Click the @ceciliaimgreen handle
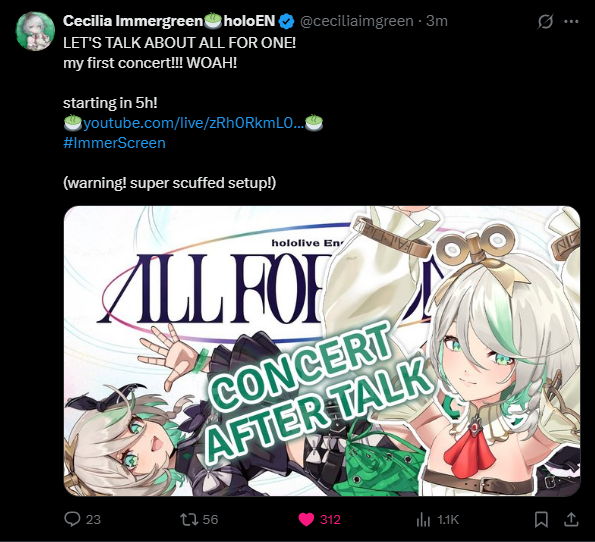 pyautogui.click(x=356, y=21)
